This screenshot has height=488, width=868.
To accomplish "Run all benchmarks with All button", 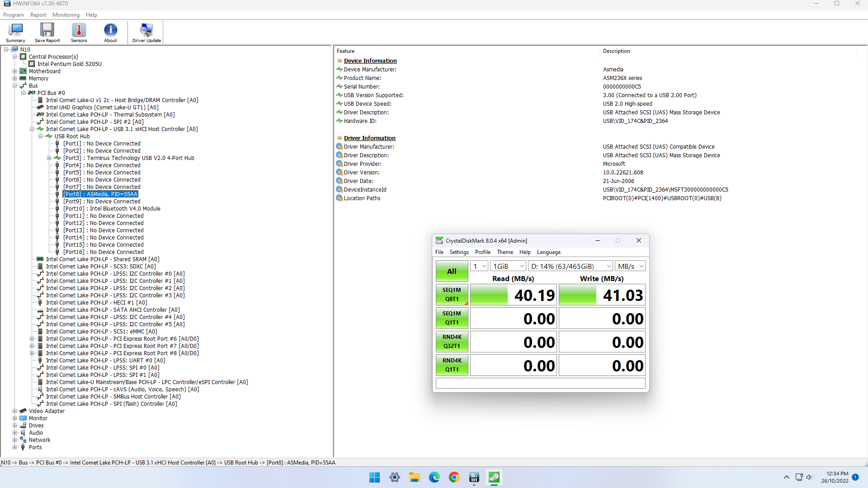I will (x=452, y=271).
